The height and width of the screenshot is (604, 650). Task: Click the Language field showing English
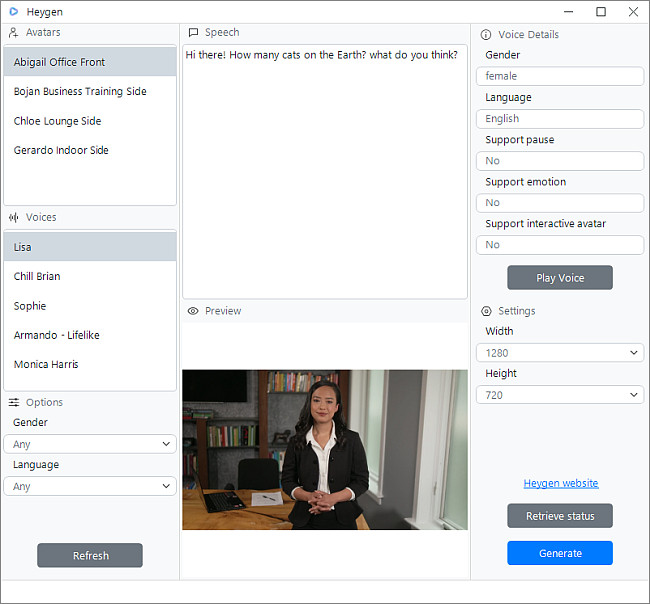pos(560,119)
